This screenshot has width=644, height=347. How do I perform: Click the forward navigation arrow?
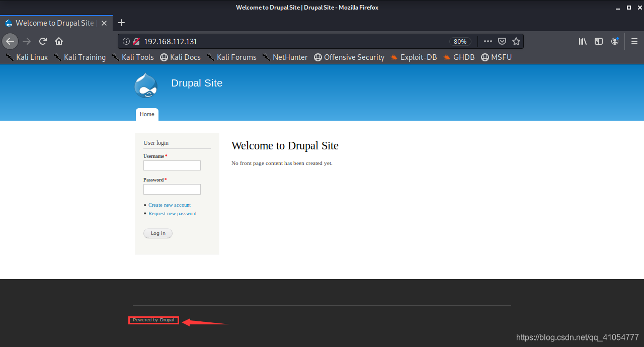tap(27, 41)
